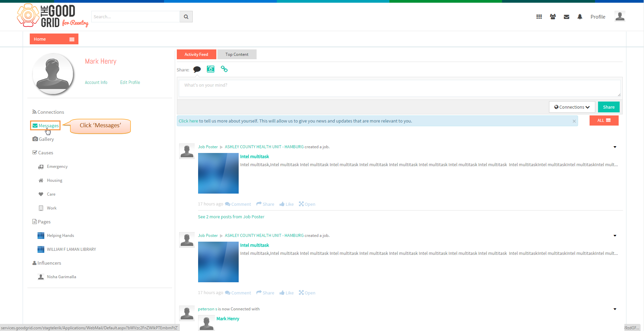Click the green Share button
This screenshot has width=644, height=331.
click(609, 107)
